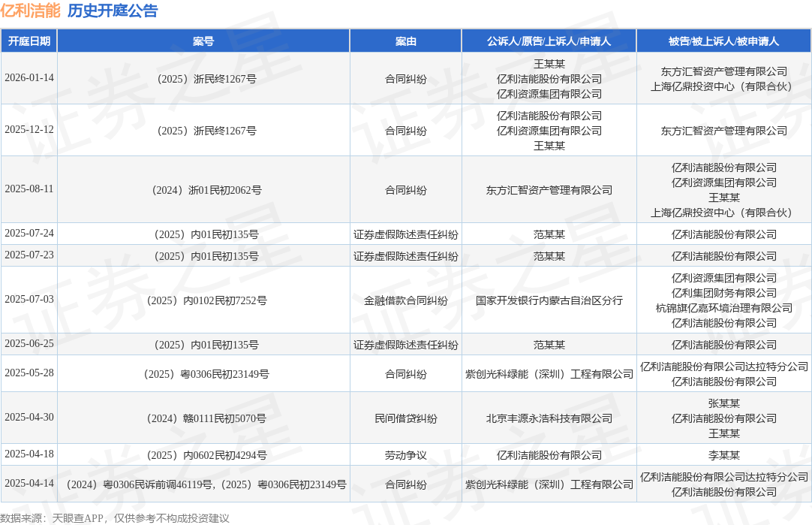Select the 劳动争议 cause cell
This screenshot has width=812, height=525.
pyautogui.click(x=406, y=455)
